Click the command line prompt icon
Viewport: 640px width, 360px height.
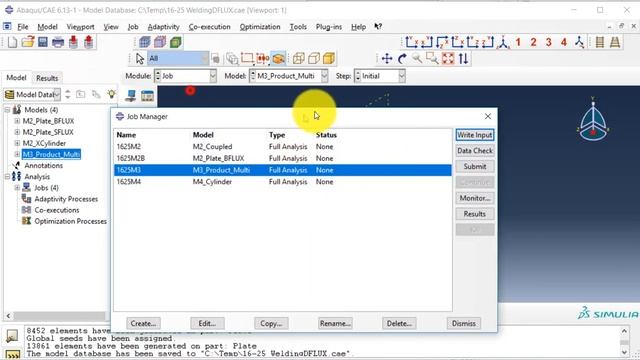click(x=12, y=354)
